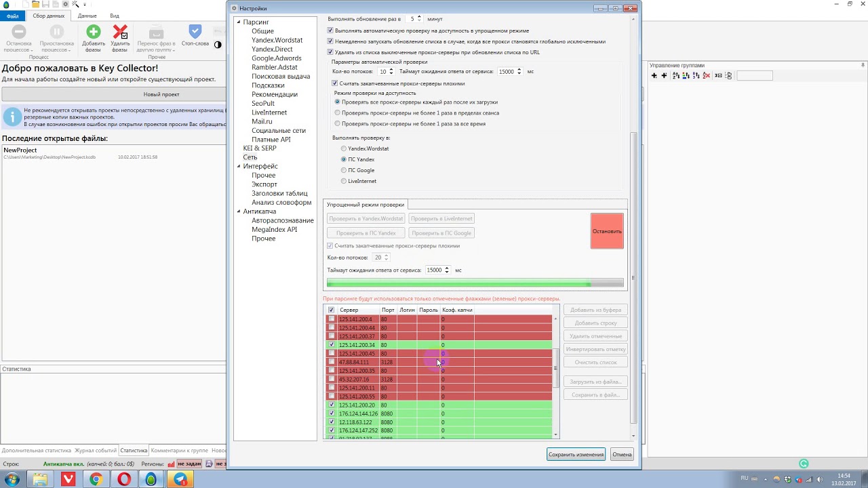Select Yandex.Wordstat radio under Выполнять проверку в
Image resolution: width=868 pixels, height=488 pixels.
click(x=344, y=148)
